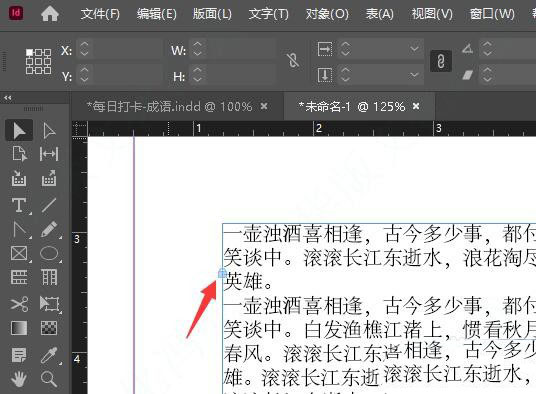
Task: Select the Vertical Grid tool
Action: click(x=50, y=277)
